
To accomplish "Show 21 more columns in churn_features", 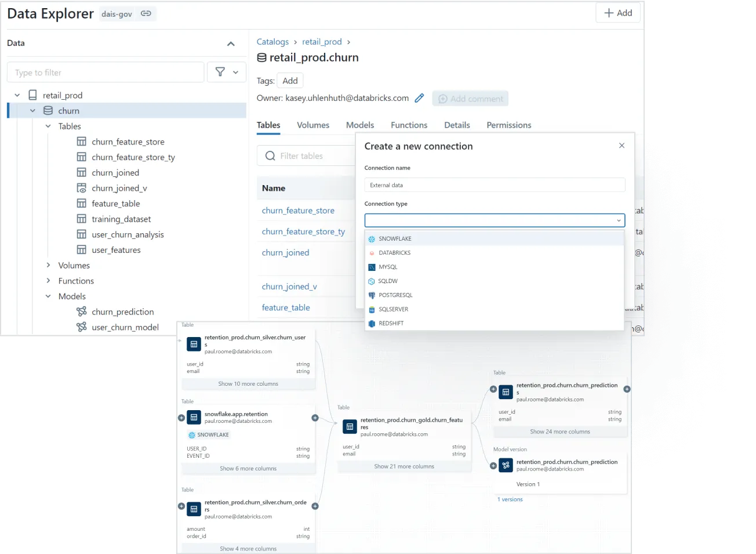I will [x=404, y=466].
